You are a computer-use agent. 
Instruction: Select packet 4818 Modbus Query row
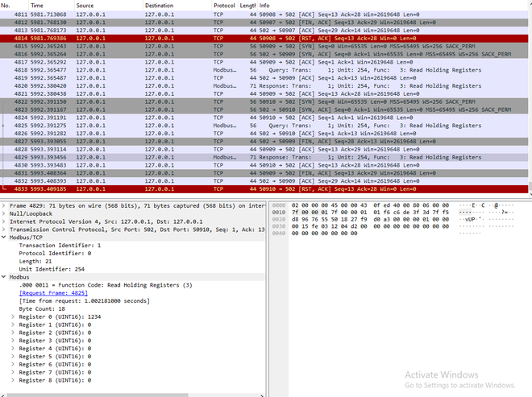(x=264, y=70)
